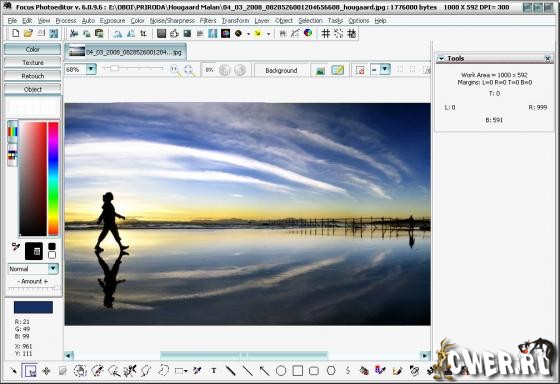560x384 pixels.
Task: Open a file with the folder icon
Action: pos(28,34)
